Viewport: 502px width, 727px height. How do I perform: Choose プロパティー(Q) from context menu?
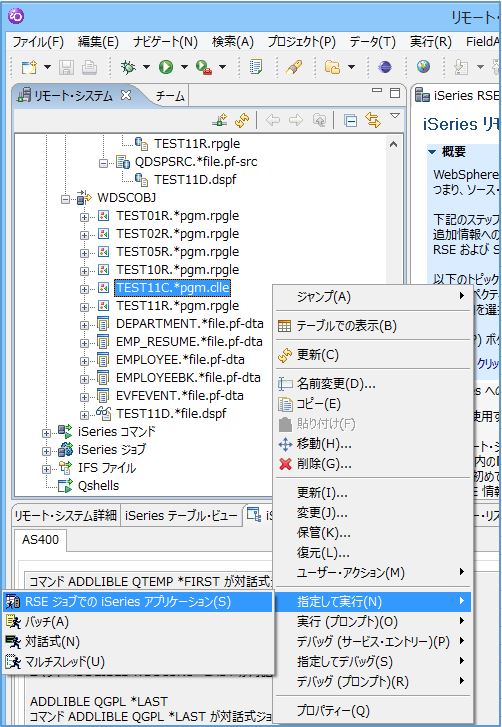click(x=373, y=710)
